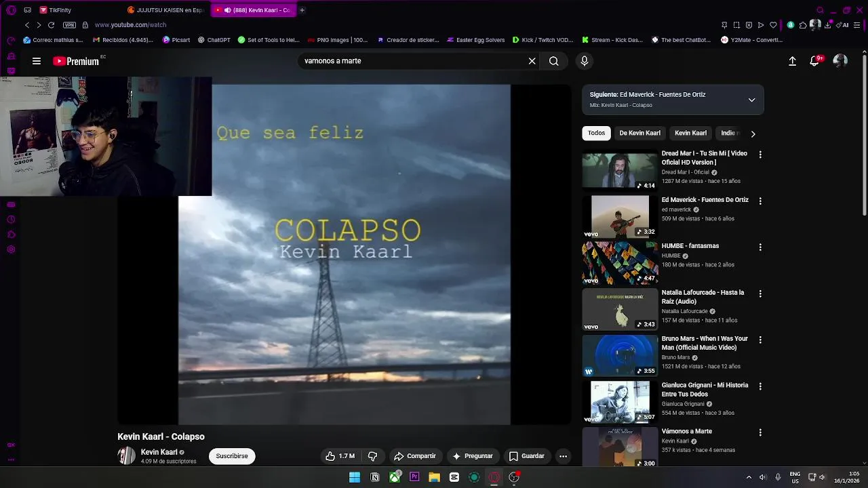Open the Easter Egg Solvers bookmark
Image resolution: width=868 pixels, height=488 pixels.
(475, 40)
